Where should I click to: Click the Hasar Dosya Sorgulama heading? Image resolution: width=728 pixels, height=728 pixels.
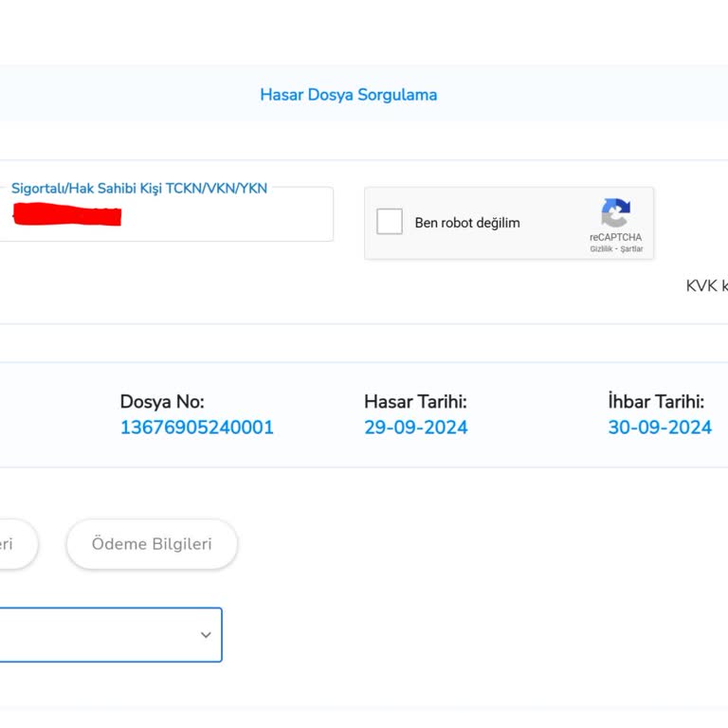(348, 95)
